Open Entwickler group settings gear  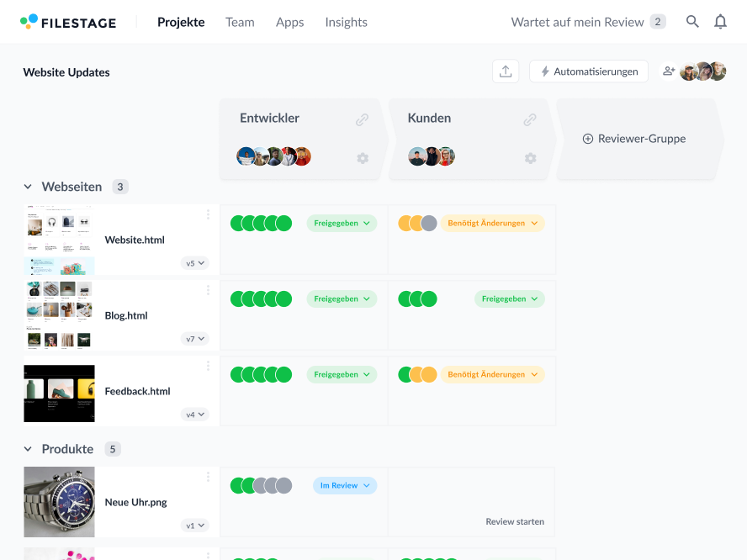tap(363, 158)
